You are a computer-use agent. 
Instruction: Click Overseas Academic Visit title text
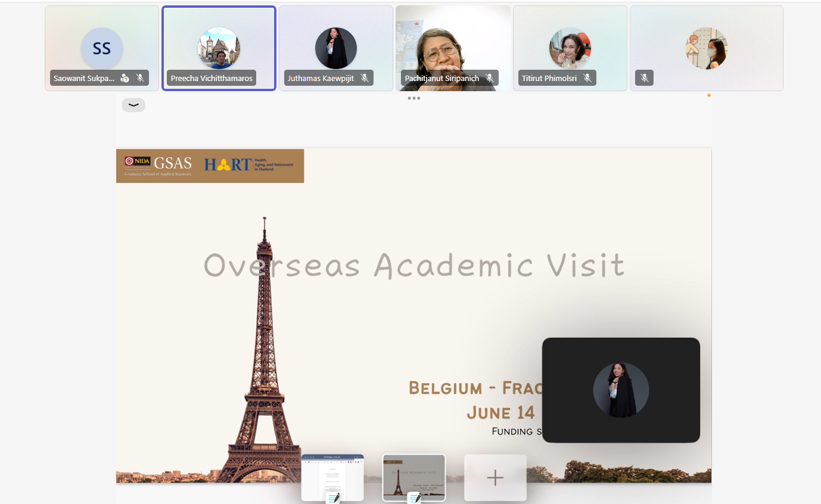point(414,265)
